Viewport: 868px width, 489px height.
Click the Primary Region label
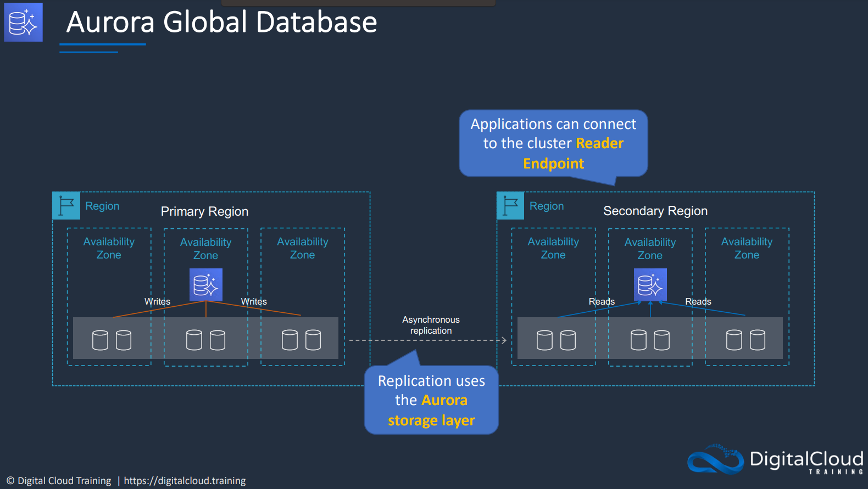[204, 211]
